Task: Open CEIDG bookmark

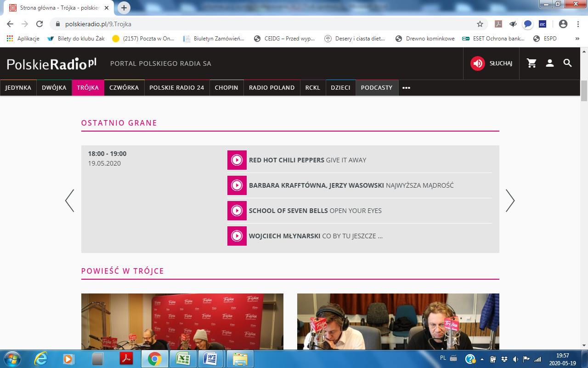Action: [285, 39]
